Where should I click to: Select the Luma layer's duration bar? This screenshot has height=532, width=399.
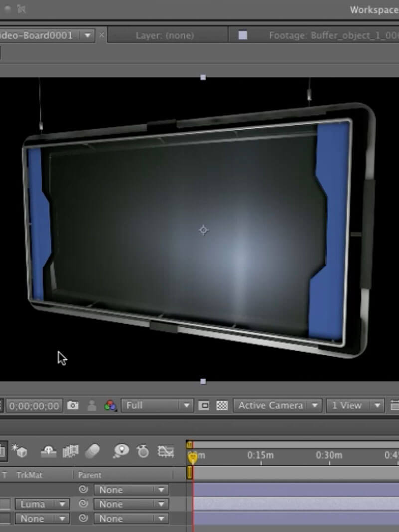296,504
